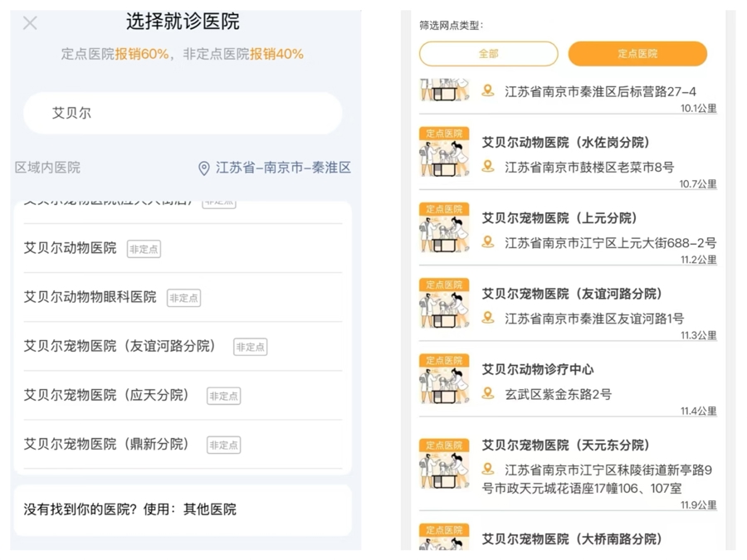The height and width of the screenshot is (560, 747).
Task: Select 艾贝尔动物物眼科医院 from the list
Action: tap(90, 297)
